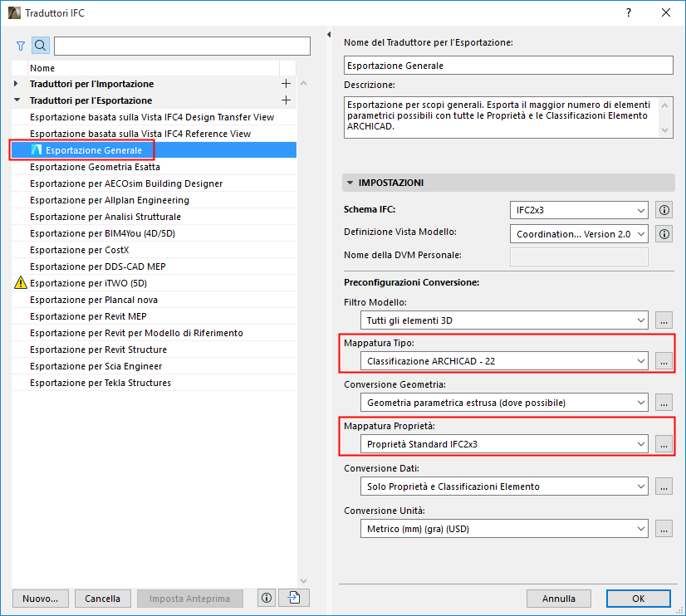This screenshot has width=686, height=616.
Task: Select Esportazione per Tekla Structures
Action: 154,383
